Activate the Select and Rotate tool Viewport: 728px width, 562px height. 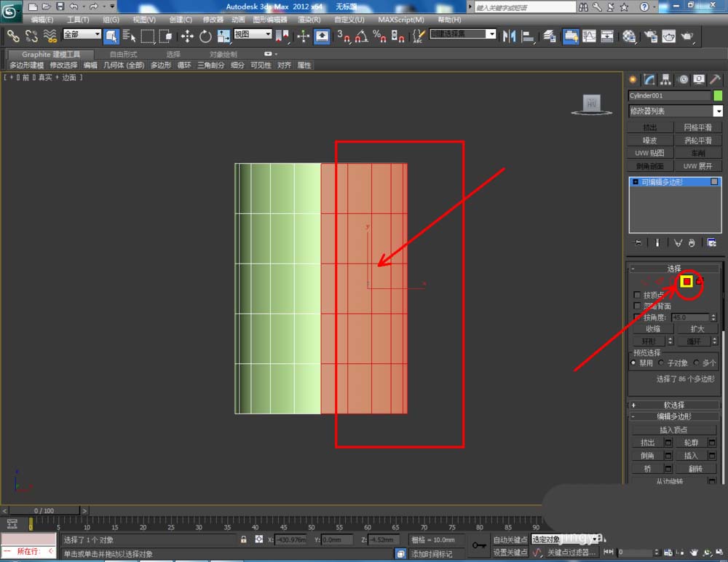(205, 36)
